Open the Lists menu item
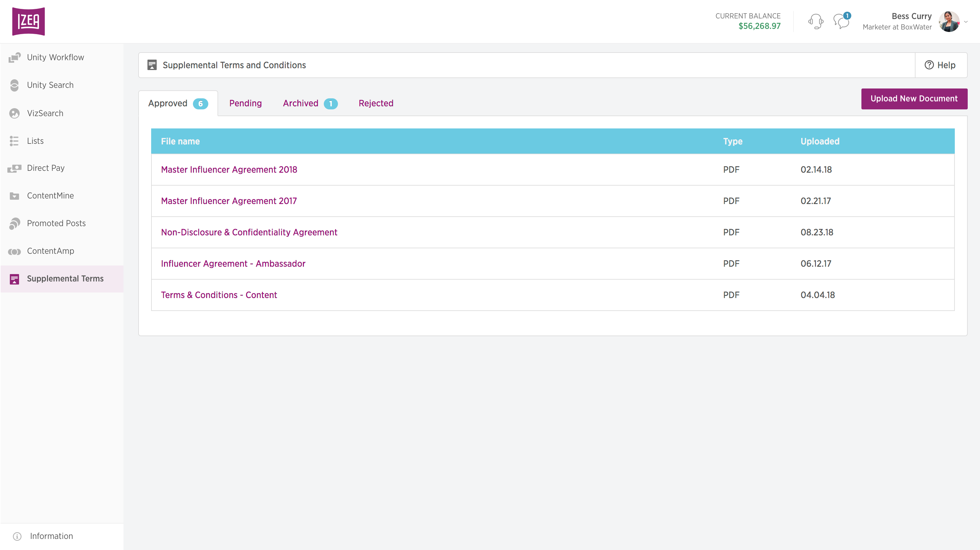Viewport: 980px width, 550px height. [x=35, y=141]
